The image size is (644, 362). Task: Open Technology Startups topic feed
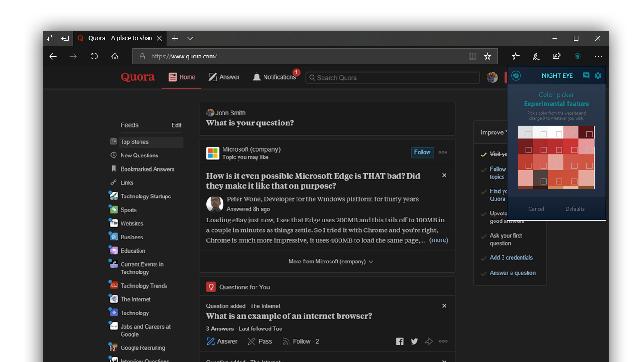140,197
